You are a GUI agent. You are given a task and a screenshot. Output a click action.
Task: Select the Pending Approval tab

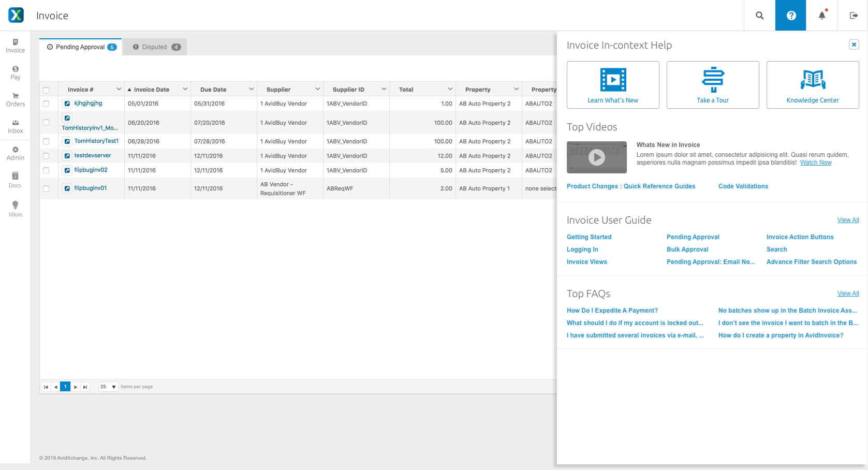tap(81, 47)
